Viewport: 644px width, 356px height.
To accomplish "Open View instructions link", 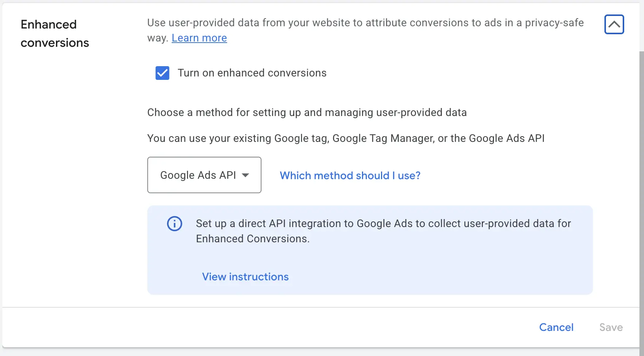I will tap(245, 277).
